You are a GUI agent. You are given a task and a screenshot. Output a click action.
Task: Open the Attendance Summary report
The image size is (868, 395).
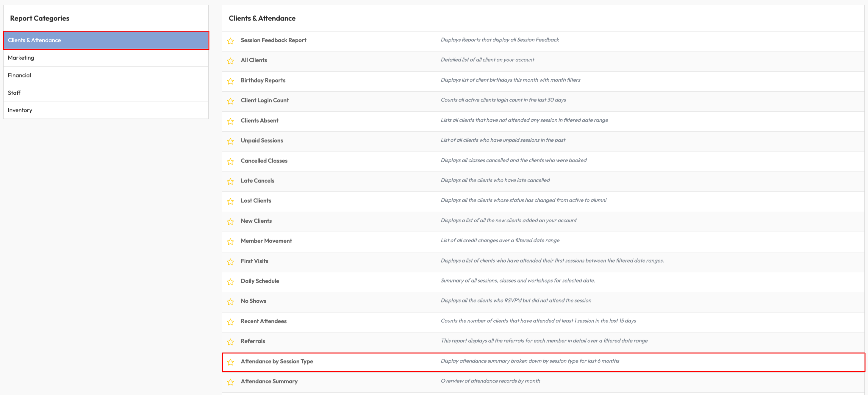tap(269, 381)
